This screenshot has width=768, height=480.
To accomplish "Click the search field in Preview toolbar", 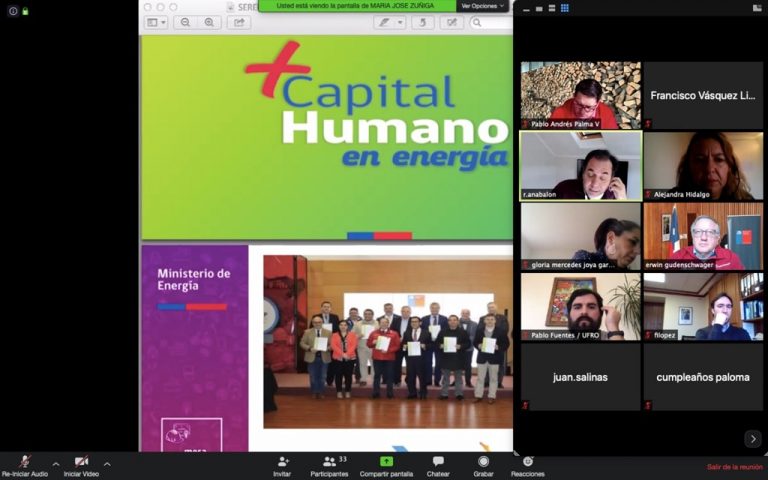I will click(491, 23).
